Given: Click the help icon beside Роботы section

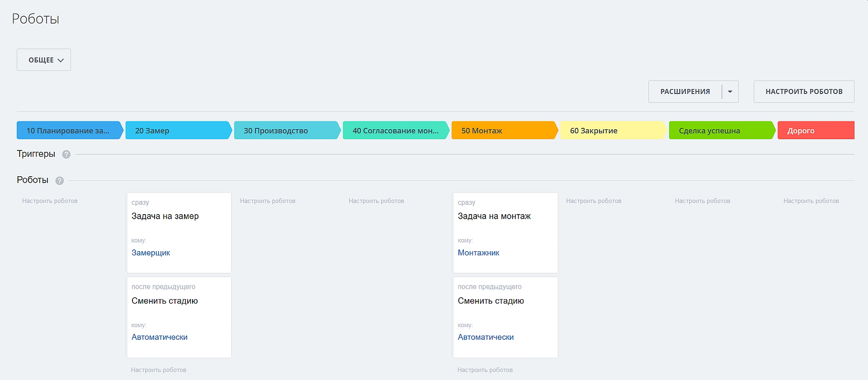Looking at the screenshot, I should tap(60, 181).
